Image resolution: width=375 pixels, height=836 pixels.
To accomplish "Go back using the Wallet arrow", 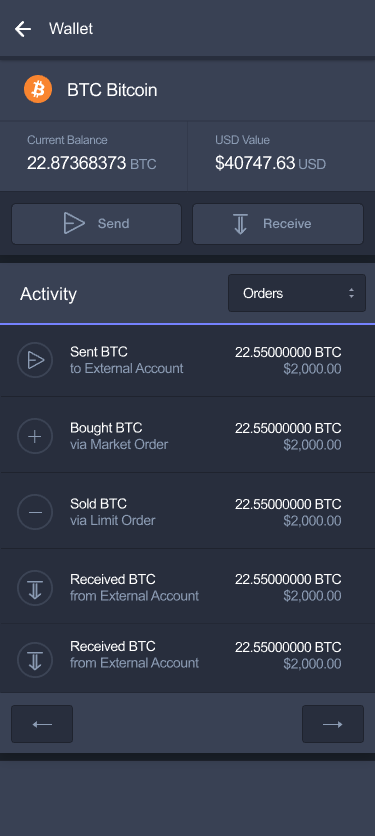I will coord(23,29).
